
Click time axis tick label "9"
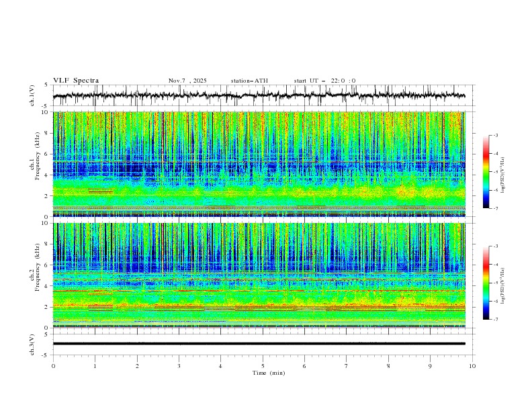click(430, 366)
